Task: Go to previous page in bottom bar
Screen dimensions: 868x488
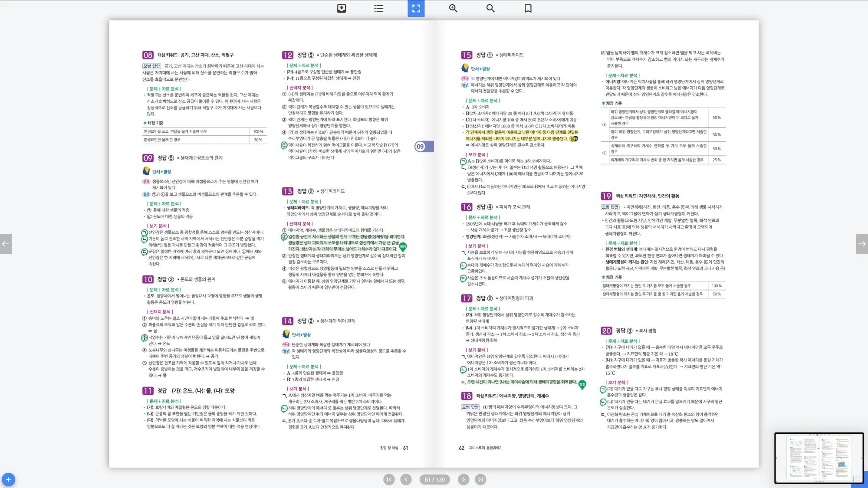Action: [x=406, y=479]
